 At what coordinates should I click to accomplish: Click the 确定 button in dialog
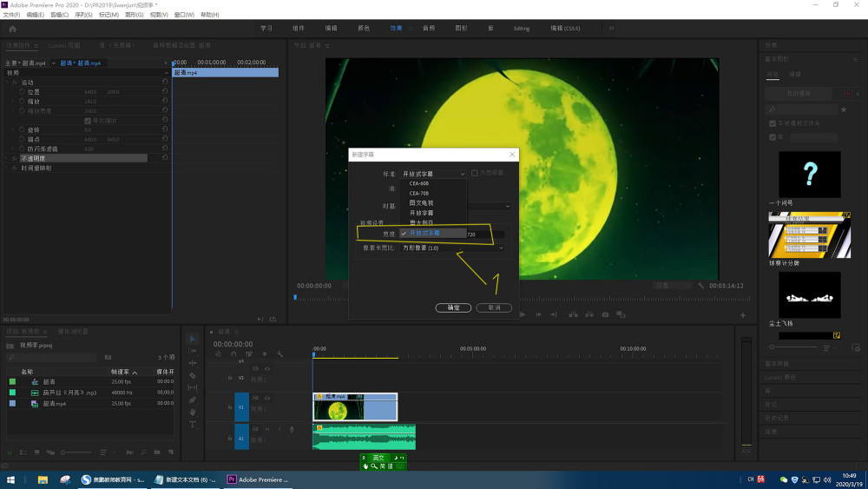click(453, 307)
